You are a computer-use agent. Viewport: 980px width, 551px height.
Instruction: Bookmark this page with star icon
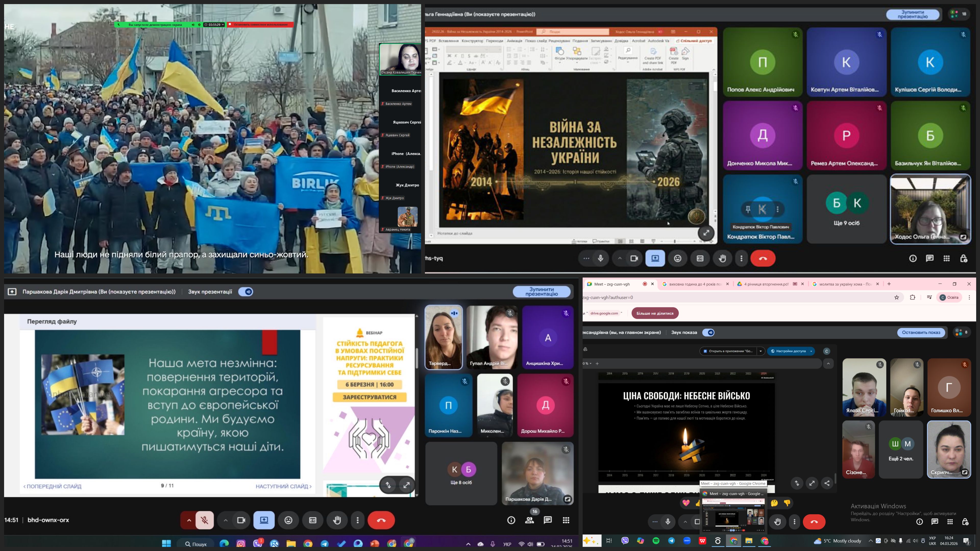pyautogui.click(x=897, y=297)
